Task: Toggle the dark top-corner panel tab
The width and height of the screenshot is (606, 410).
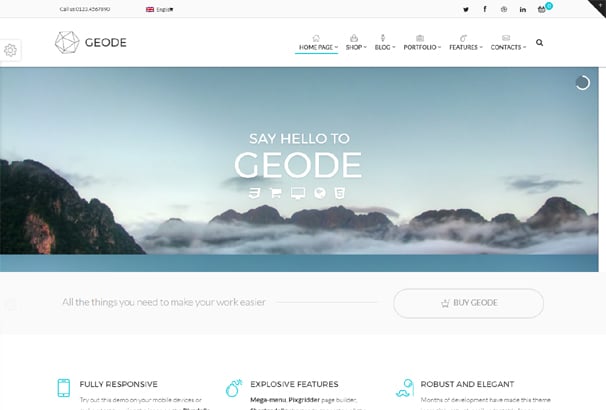Action: (598, 7)
